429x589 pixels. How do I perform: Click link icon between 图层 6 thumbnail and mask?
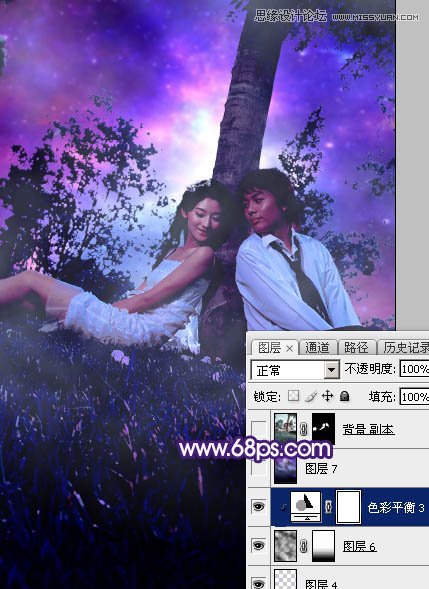point(304,545)
